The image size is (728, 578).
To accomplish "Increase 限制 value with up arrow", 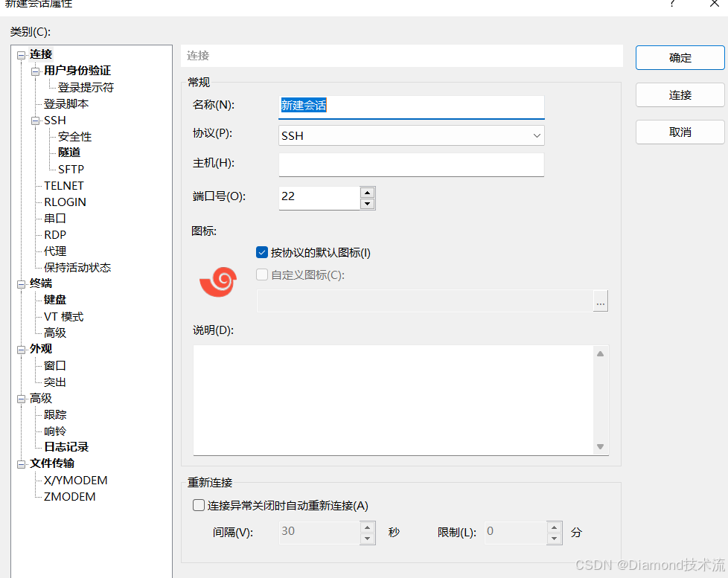I will point(555,527).
